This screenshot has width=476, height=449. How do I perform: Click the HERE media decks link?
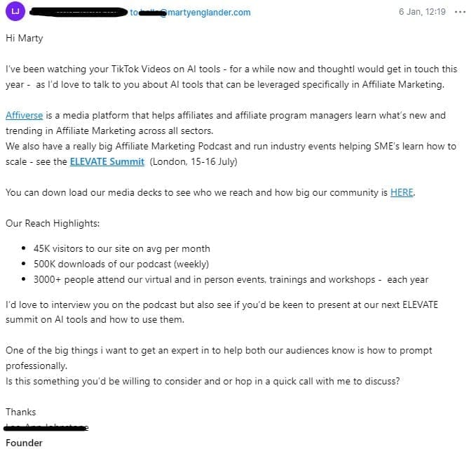coord(402,192)
